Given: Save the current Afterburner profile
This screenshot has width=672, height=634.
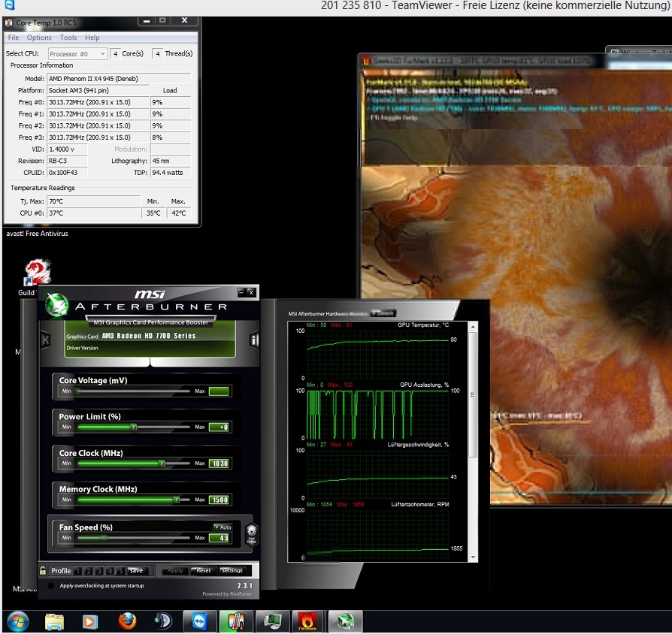Looking at the screenshot, I should (138, 571).
